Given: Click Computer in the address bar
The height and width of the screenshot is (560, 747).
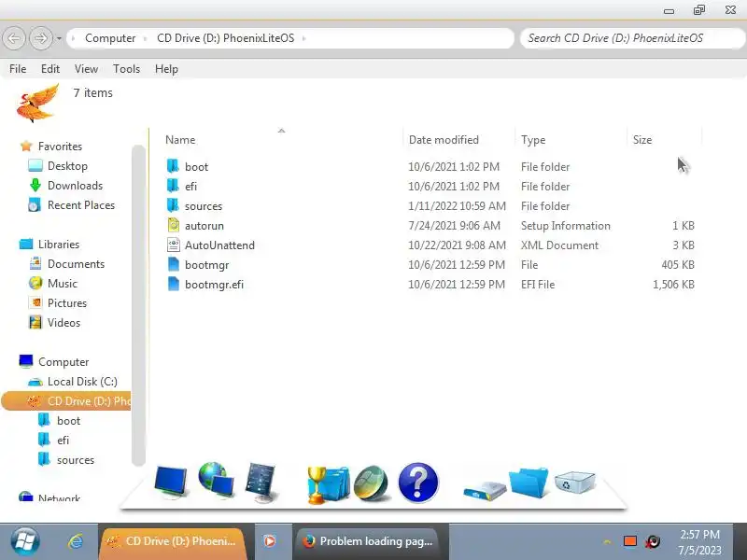Looking at the screenshot, I should [110, 38].
